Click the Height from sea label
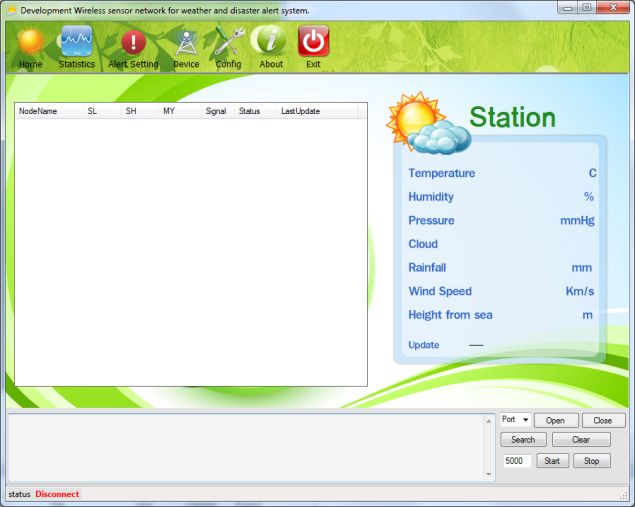This screenshot has width=635, height=507. pos(450,315)
